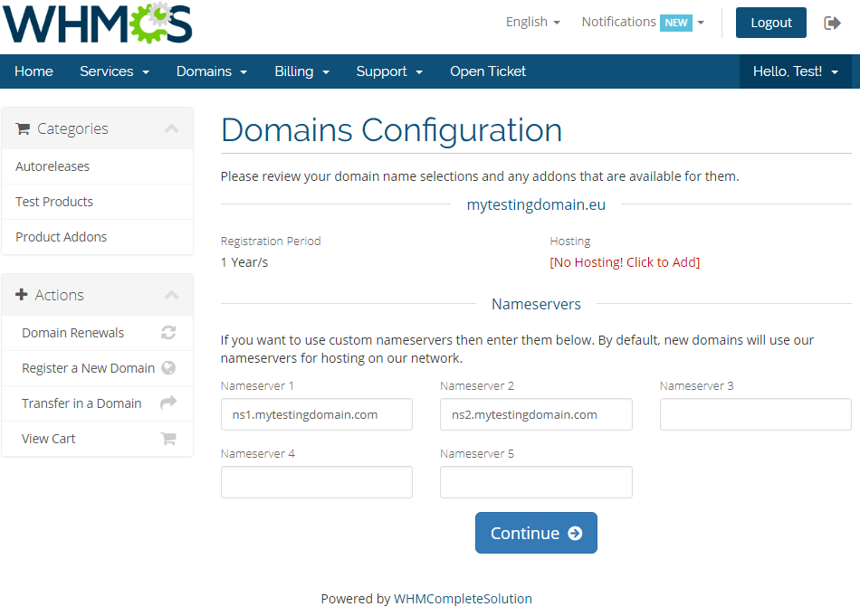
Task: Click the NEW badge beside Notifications
Action: coord(675,23)
